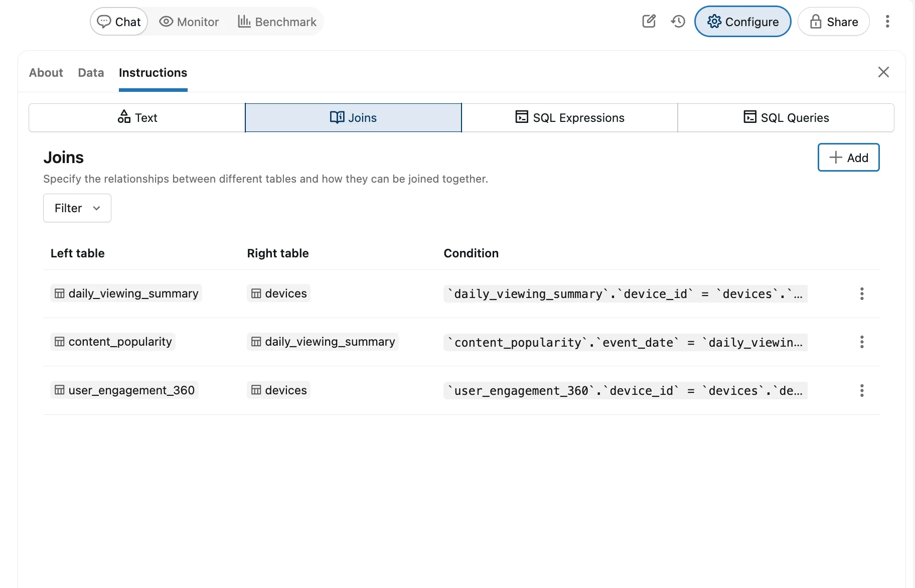This screenshot has height=588, width=915.
Task: Select the SQL Queries section
Action: tap(786, 117)
